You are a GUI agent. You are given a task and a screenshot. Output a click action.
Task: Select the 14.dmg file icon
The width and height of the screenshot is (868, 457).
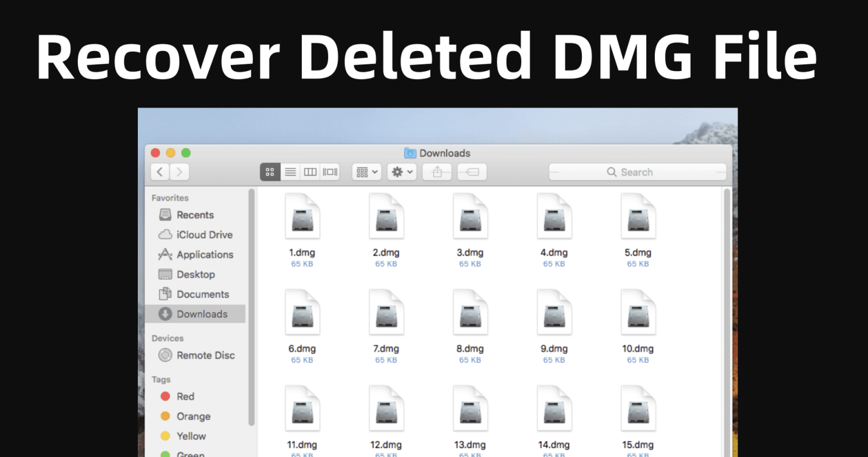coord(554,408)
